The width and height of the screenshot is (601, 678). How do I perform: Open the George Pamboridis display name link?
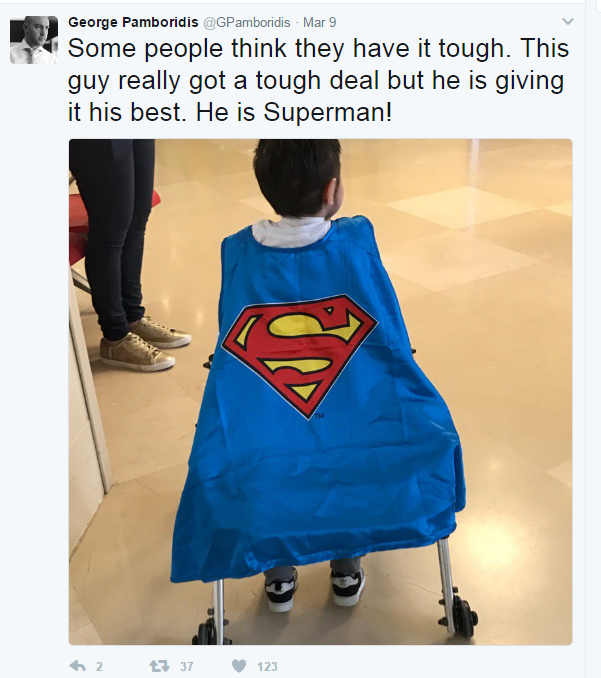click(x=133, y=22)
